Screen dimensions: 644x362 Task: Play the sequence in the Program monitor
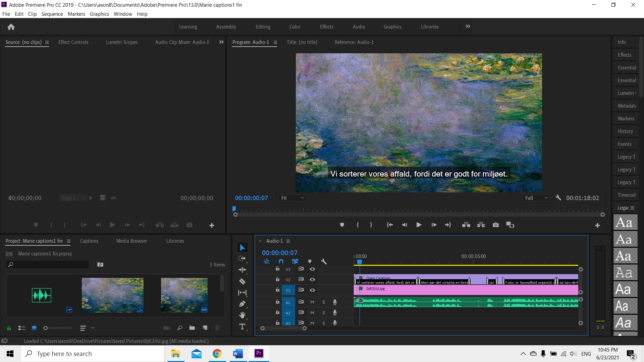[x=418, y=225]
